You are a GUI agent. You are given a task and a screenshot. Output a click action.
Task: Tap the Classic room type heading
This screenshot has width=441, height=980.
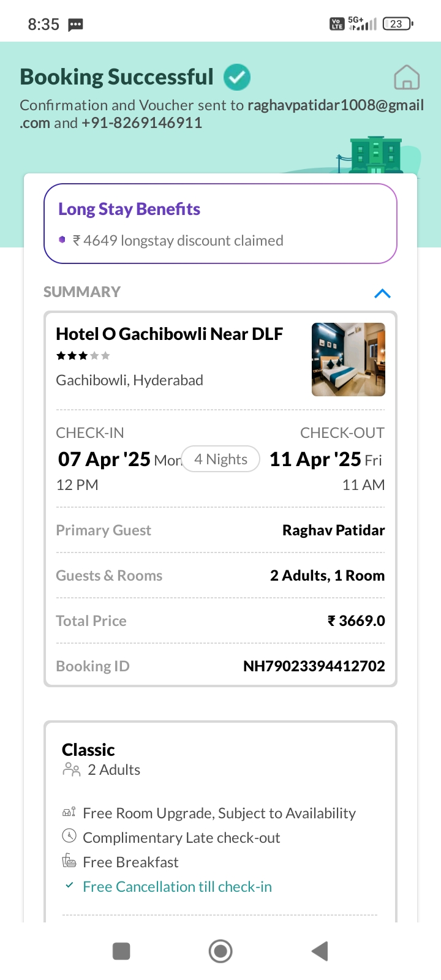point(88,750)
